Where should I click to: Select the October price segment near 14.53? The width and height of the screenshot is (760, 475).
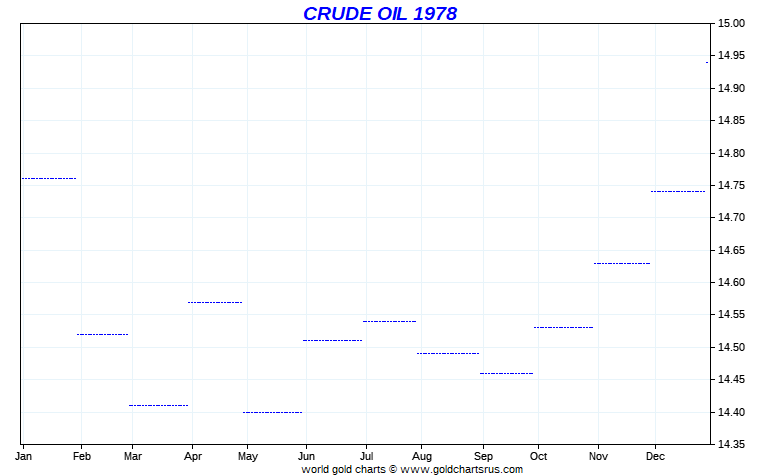pos(563,327)
